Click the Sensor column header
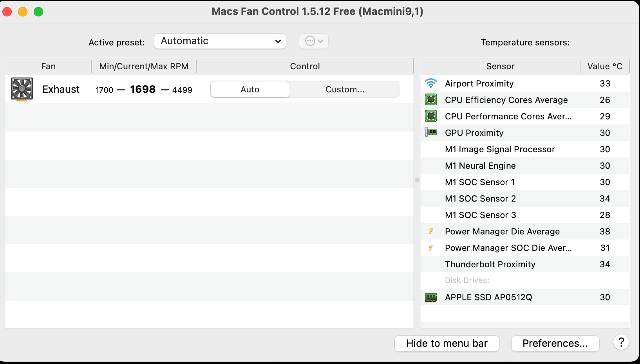640x364 pixels. [x=500, y=67]
